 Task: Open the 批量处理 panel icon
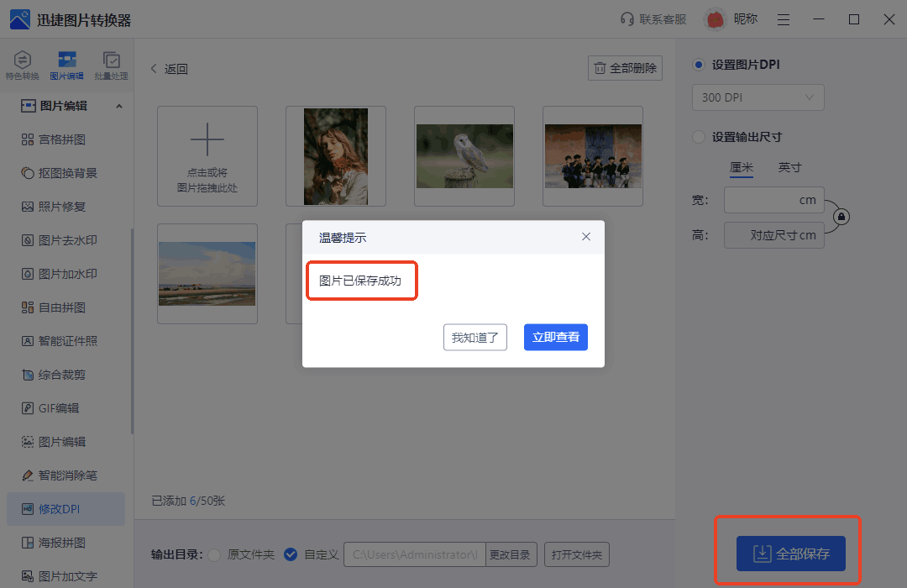[113, 65]
